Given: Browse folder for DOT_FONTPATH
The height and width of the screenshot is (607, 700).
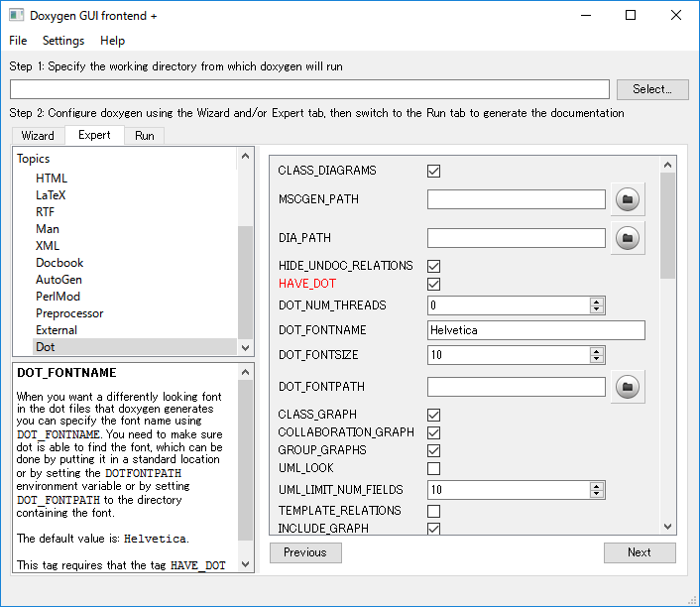Looking at the screenshot, I should (x=628, y=387).
